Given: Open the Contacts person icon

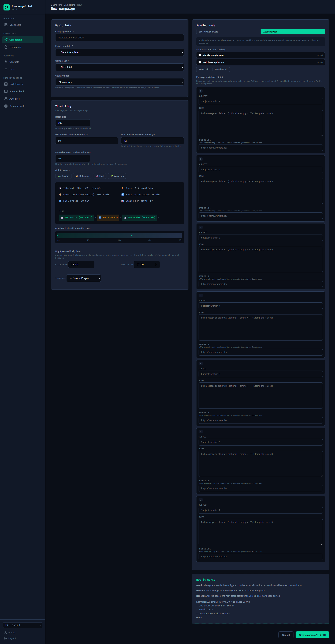Looking at the screenshot, I should pyautogui.click(x=6, y=62).
